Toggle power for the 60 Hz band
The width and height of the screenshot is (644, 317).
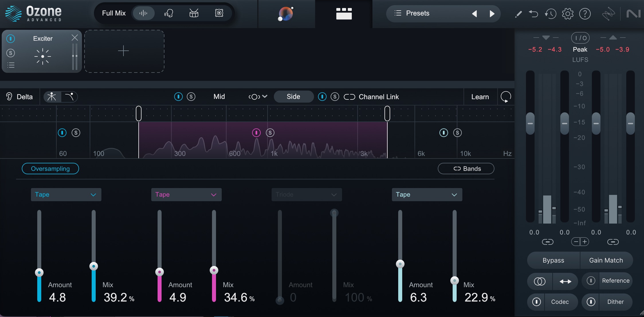[62, 133]
